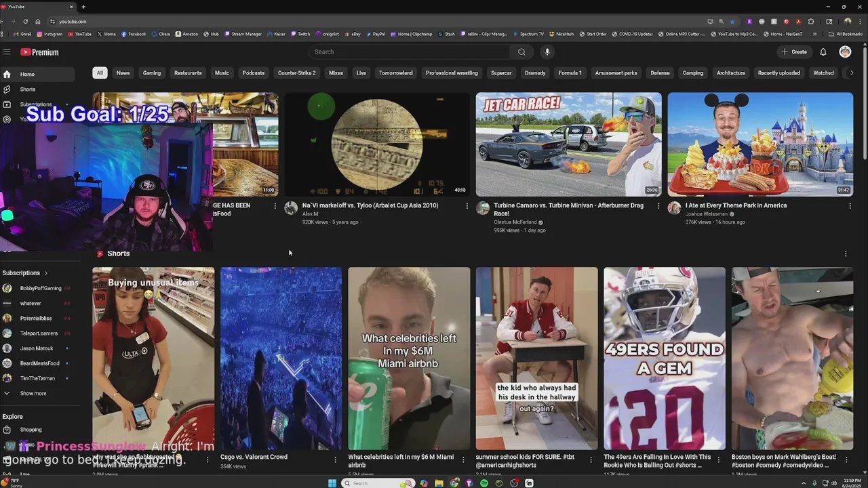Viewport: 868px width, 488px height.
Task: Open Chrome extensions puzzle icon
Action: pos(811,22)
